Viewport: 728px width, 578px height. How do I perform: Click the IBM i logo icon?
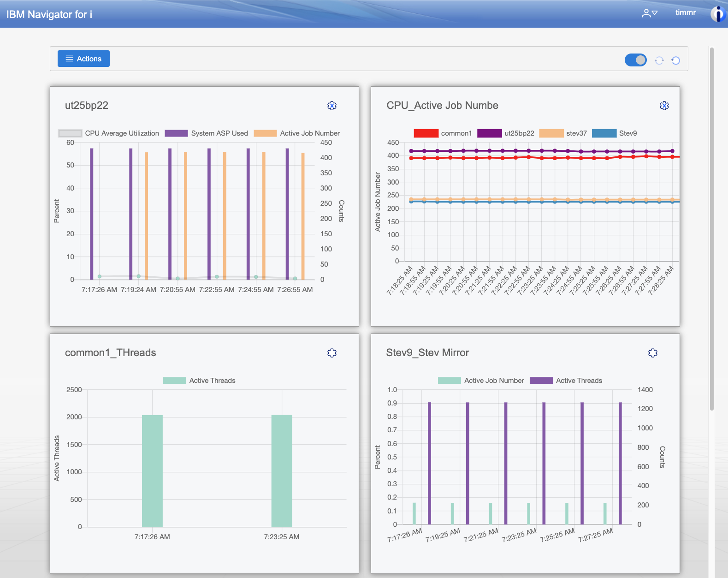pyautogui.click(x=718, y=14)
